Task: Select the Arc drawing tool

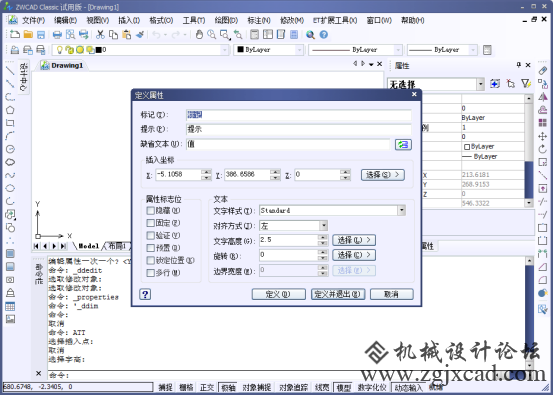Action: 10,136
